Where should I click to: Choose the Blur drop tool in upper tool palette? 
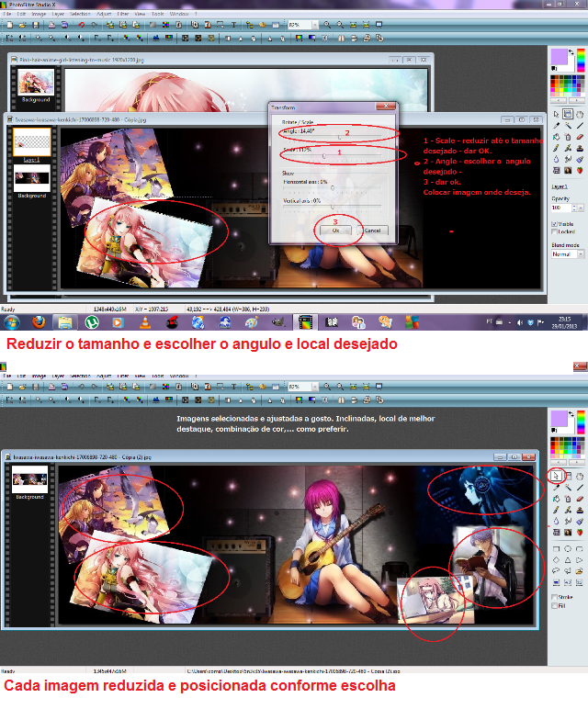click(x=557, y=159)
